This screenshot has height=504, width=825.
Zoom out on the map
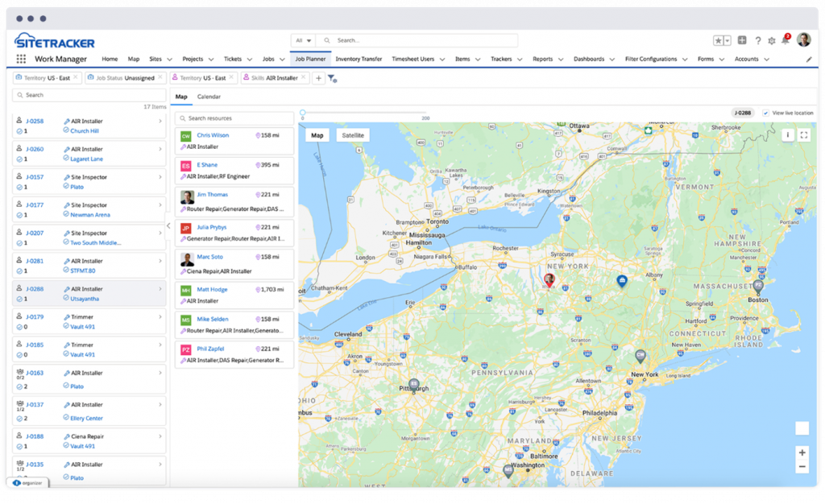(802, 467)
